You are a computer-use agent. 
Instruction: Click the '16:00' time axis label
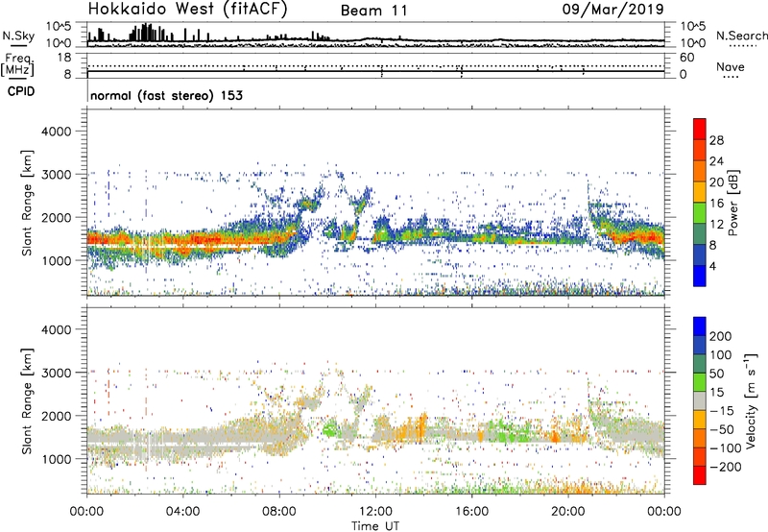[x=471, y=512]
